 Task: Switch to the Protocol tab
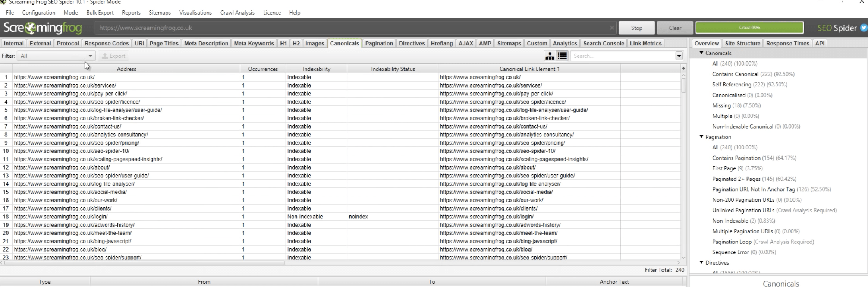(x=68, y=43)
